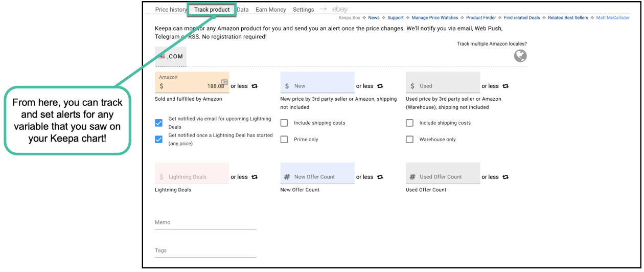Open the Settings tab
The image size is (644, 272).
pos(304,10)
